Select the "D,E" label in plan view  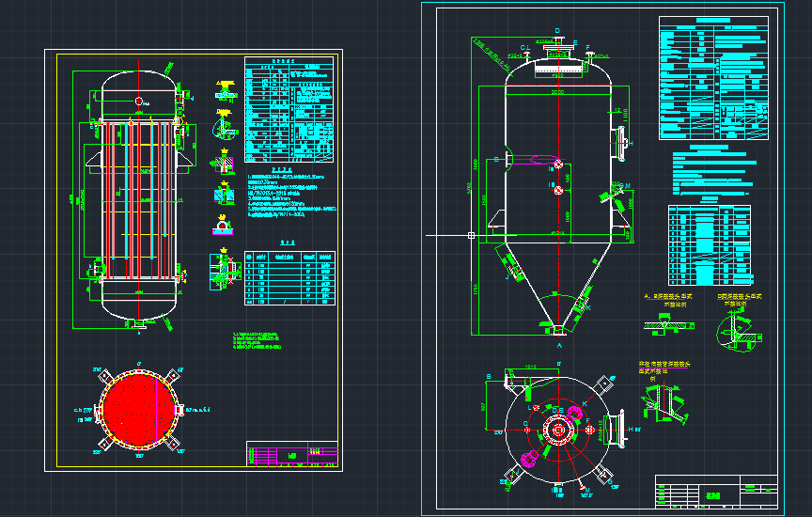coord(557,411)
